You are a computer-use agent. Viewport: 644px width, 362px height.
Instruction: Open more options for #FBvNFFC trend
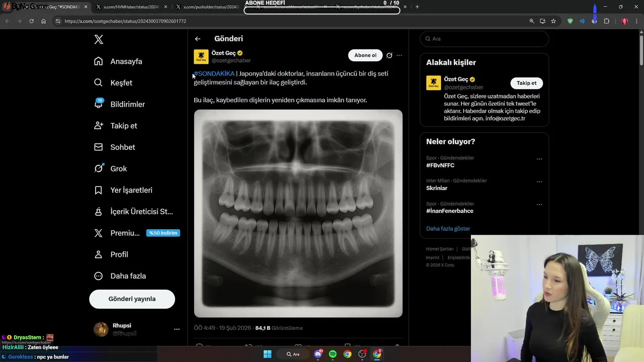(x=539, y=159)
